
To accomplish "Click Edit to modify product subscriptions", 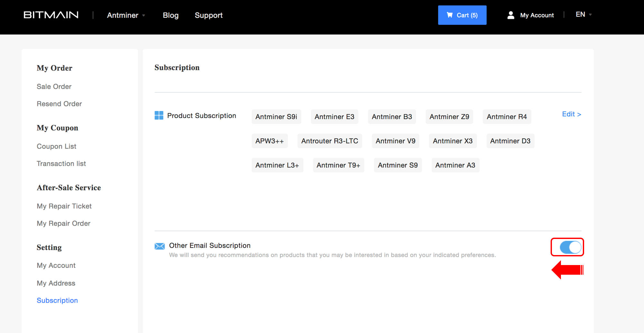I will (x=572, y=114).
